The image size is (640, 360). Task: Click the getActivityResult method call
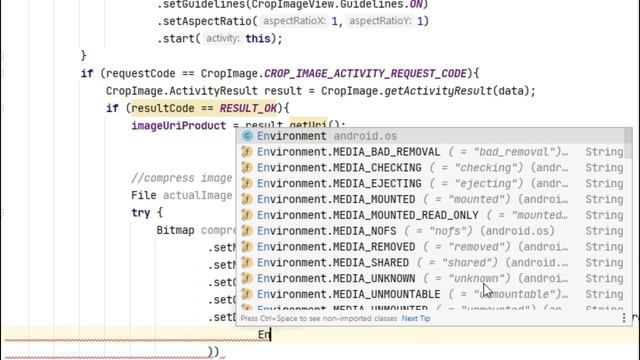[438, 91]
